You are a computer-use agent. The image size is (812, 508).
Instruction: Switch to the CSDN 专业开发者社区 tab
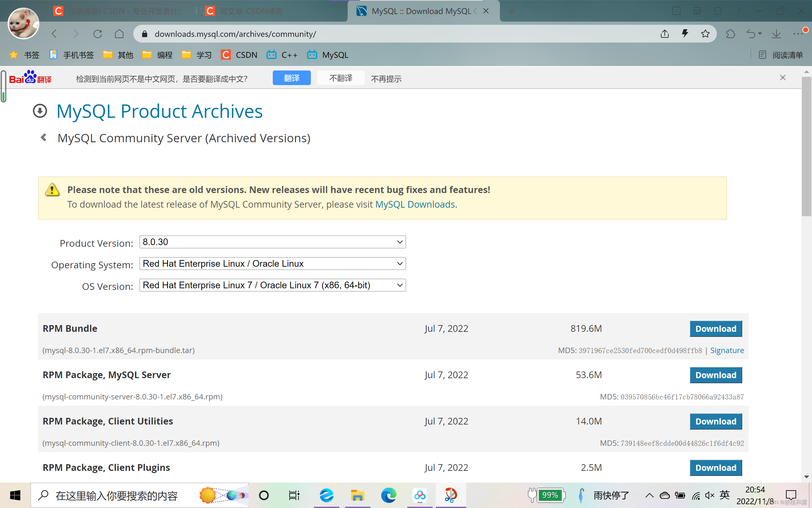(119, 11)
